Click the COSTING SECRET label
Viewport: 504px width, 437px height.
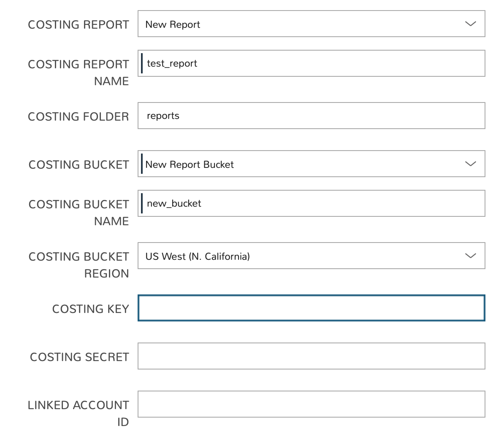(79, 357)
